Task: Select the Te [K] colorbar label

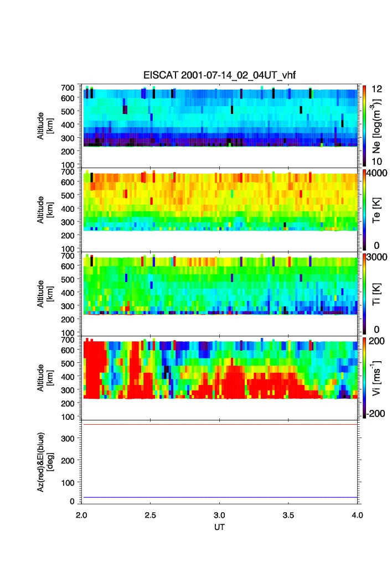Action: [x=378, y=209]
